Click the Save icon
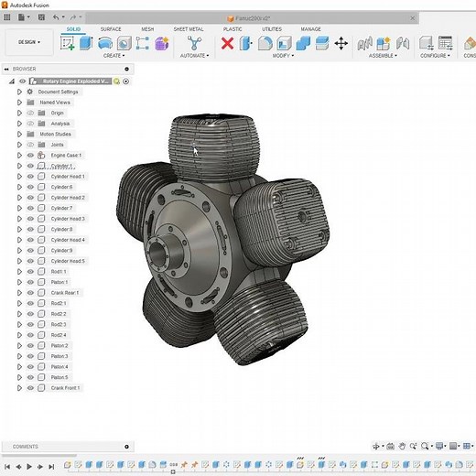 click(x=41, y=17)
